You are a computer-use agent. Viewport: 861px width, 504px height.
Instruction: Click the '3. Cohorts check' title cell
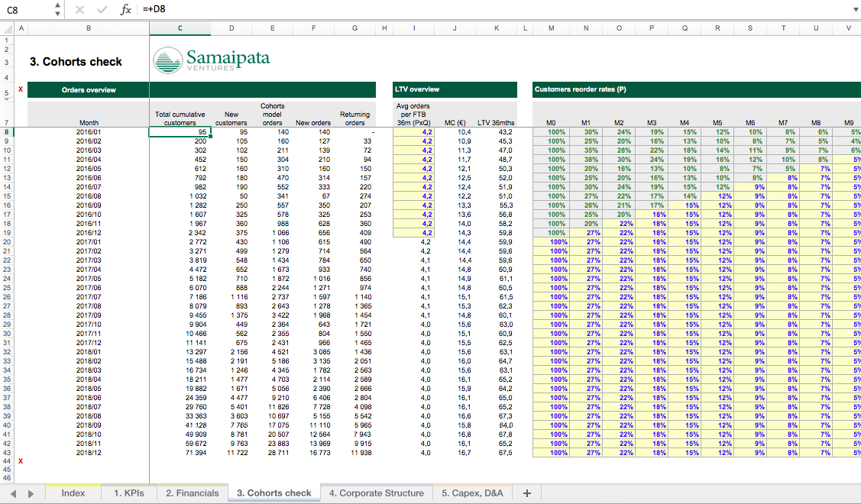76,62
